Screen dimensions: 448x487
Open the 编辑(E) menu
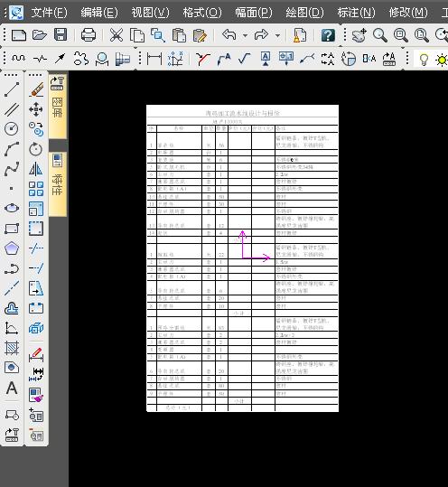tap(99, 13)
